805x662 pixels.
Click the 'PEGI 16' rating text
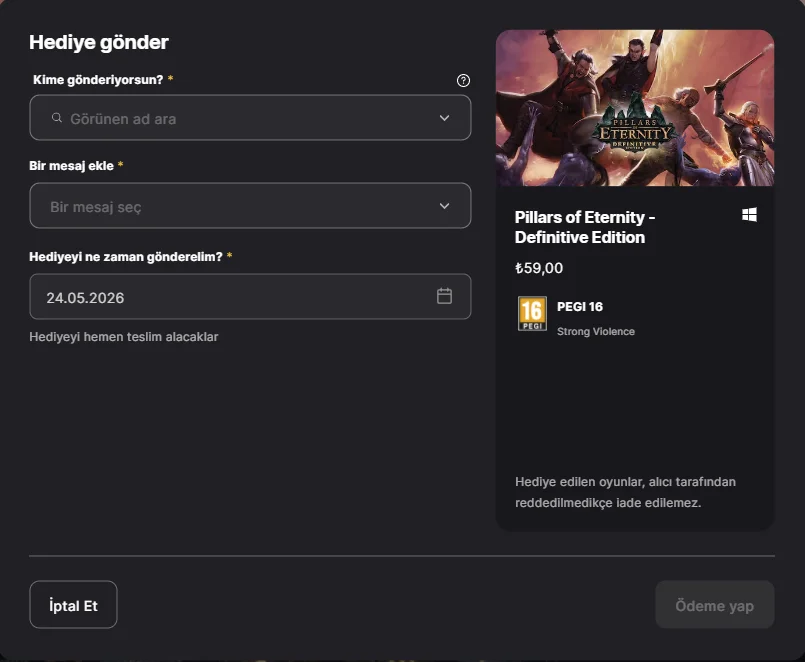click(580, 307)
